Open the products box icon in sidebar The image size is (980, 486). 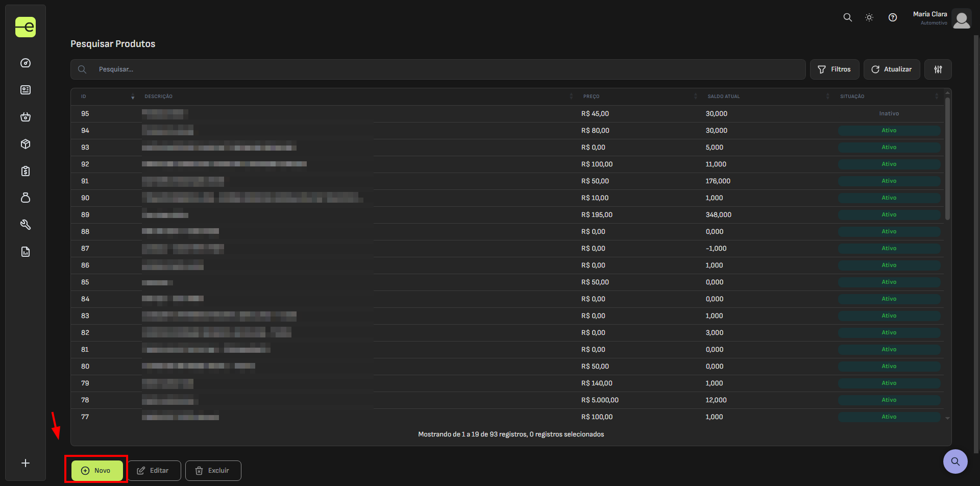[x=26, y=144]
